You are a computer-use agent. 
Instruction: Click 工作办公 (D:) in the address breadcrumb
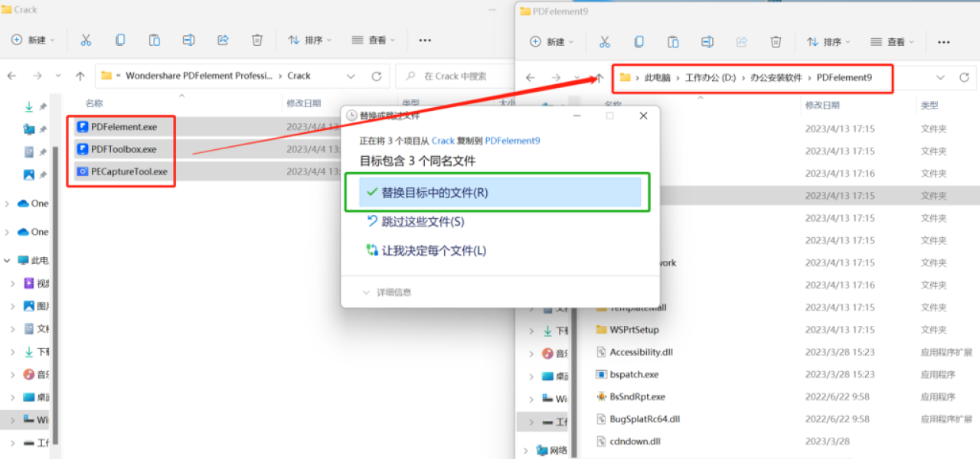click(x=711, y=77)
